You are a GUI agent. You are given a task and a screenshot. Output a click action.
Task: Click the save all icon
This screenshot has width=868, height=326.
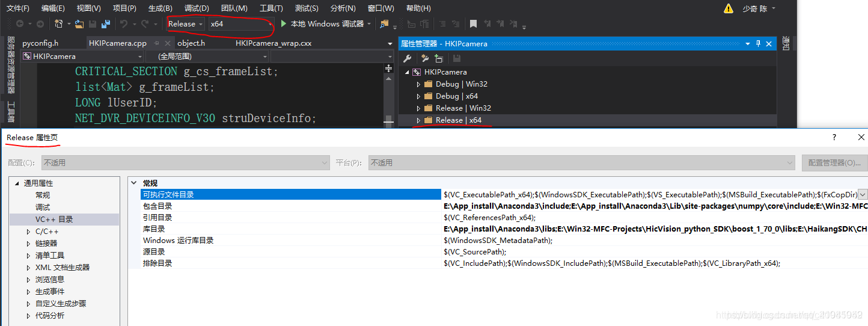pyautogui.click(x=106, y=24)
